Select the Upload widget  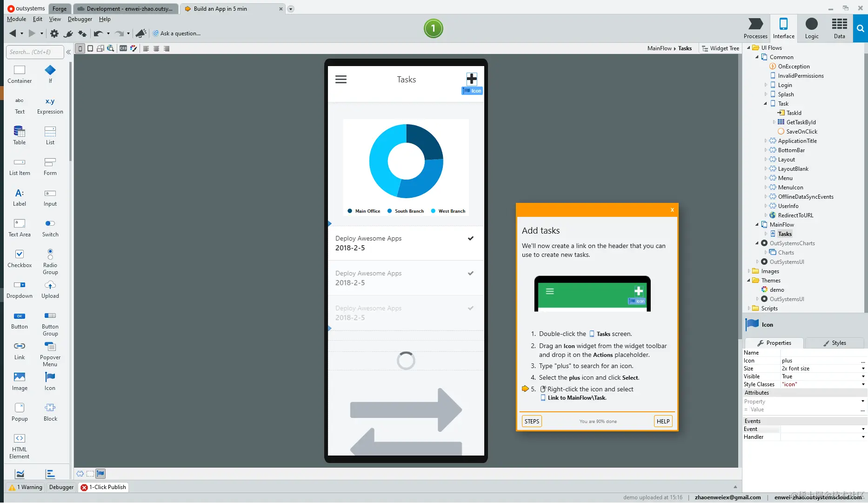(50, 289)
